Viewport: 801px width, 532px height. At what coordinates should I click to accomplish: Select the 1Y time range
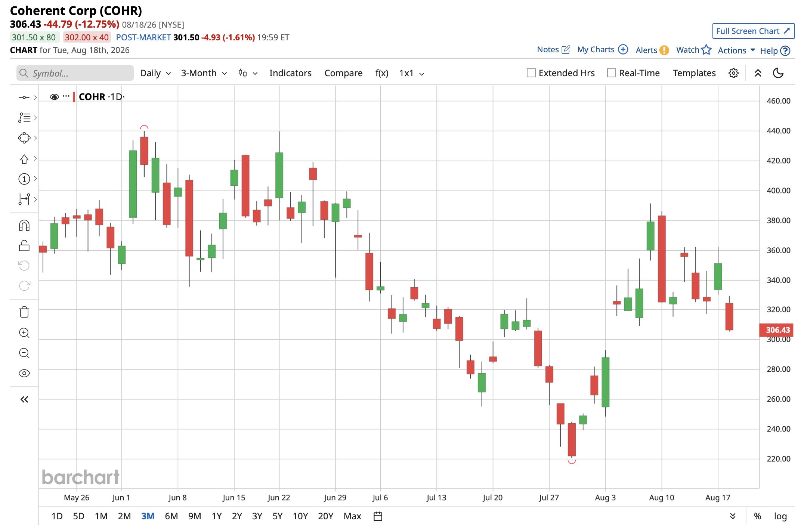217,516
